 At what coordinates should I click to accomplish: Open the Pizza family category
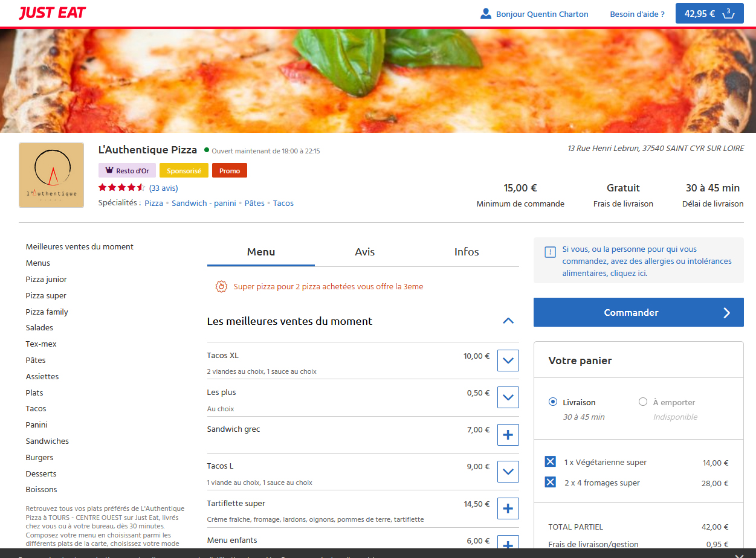tap(47, 312)
